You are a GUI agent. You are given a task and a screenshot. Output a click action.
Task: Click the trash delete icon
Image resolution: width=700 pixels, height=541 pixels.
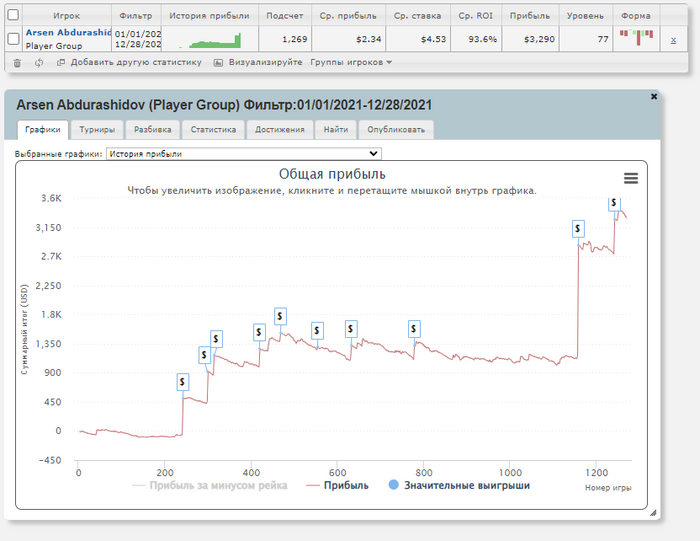point(17,63)
